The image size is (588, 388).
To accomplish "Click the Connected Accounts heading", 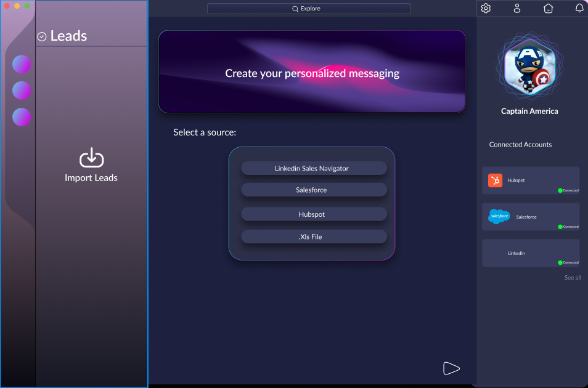I will coord(520,145).
